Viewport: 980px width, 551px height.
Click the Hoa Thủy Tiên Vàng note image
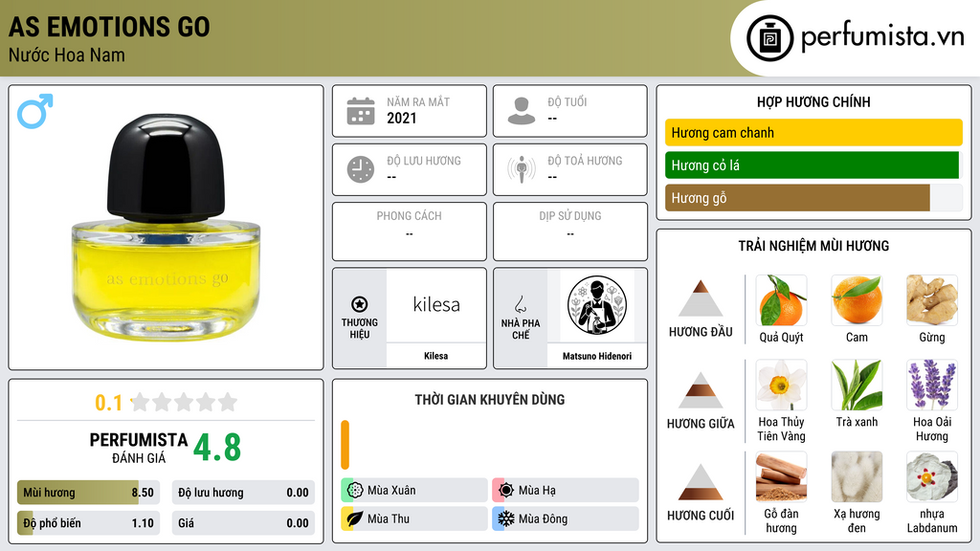click(781, 385)
